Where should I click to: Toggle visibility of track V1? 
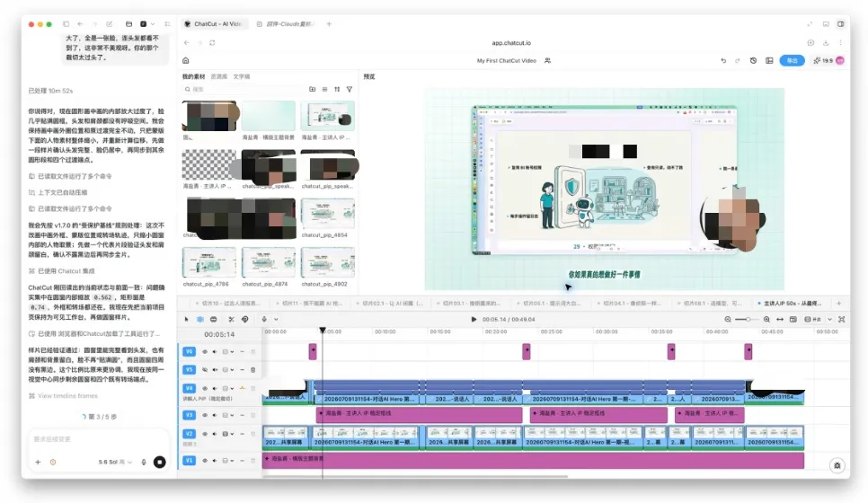coord(204,461)
